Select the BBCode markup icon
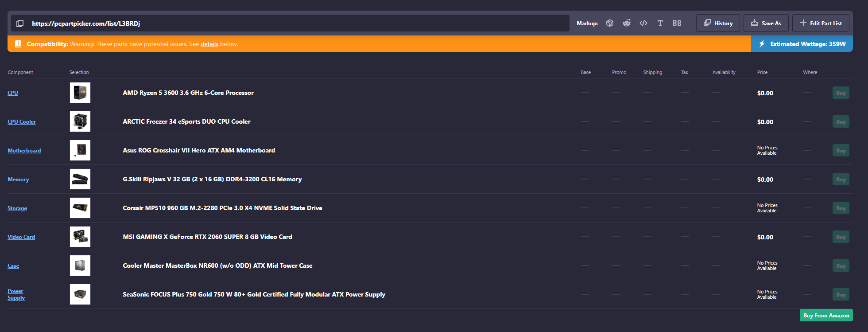868x332 pixels. point(677,23)
